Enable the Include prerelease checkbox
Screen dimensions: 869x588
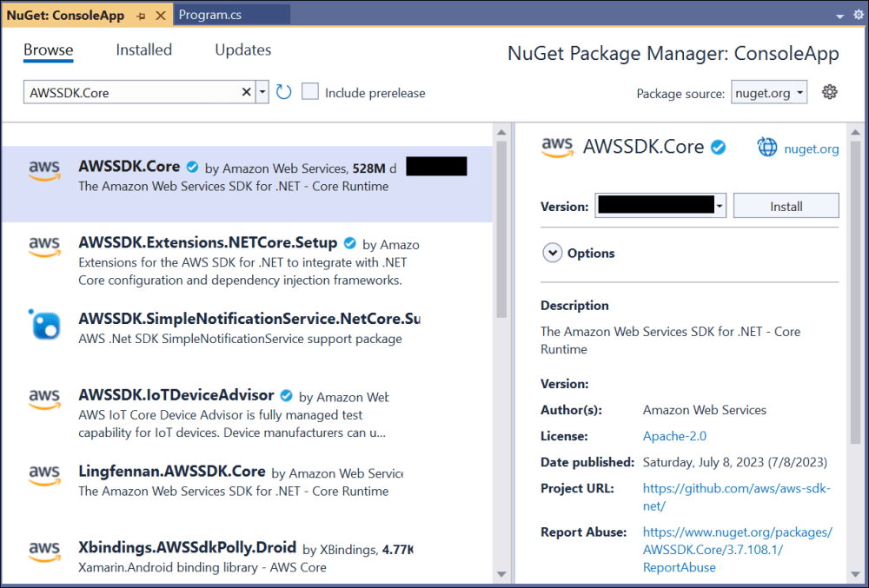point(310,92)
